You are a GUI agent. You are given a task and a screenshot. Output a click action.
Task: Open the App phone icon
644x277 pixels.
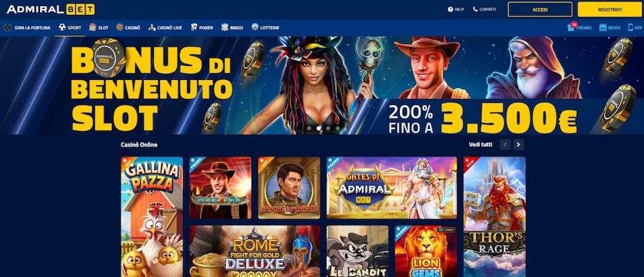(630, 28)
